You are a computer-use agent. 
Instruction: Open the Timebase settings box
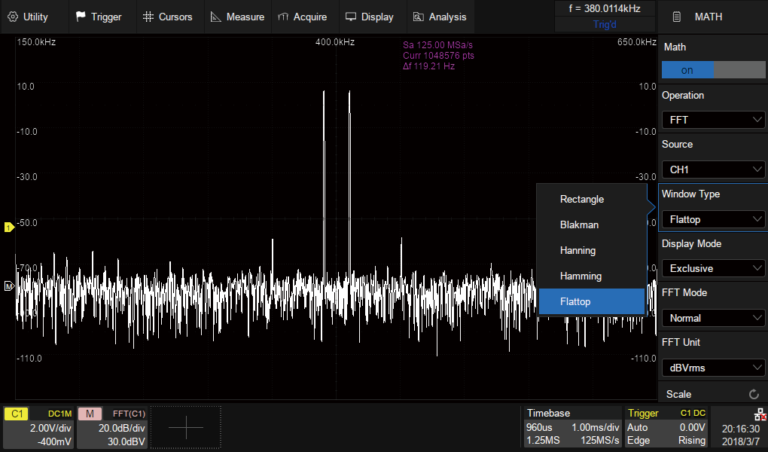570,427
